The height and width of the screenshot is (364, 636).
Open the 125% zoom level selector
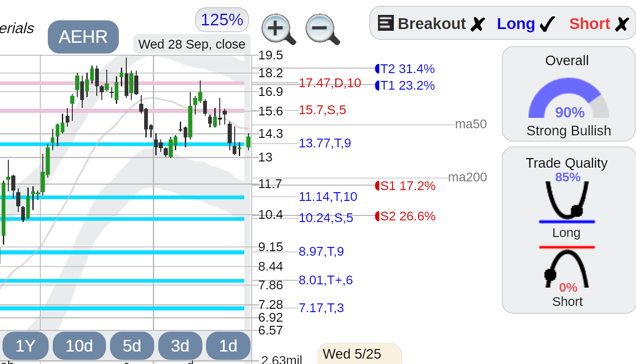point(222,20)
